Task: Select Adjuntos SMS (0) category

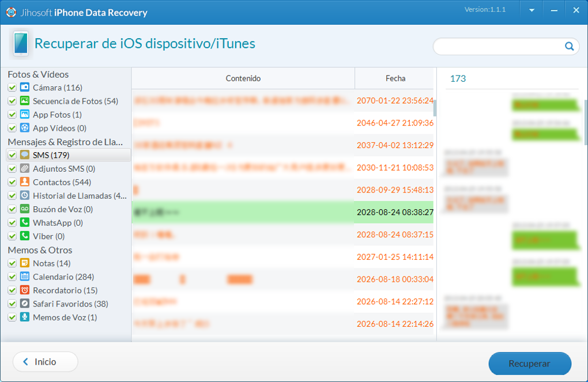Action: pos(64,169)
